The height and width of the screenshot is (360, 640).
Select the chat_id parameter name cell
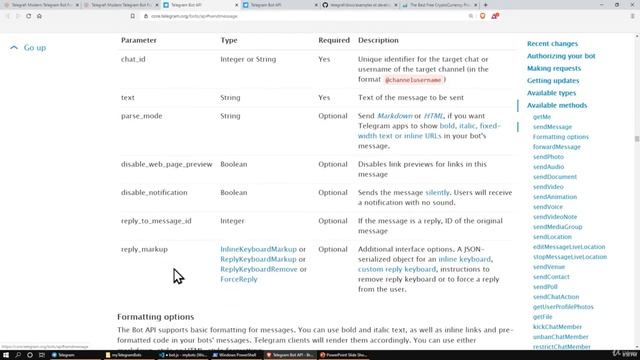(133, 59)
